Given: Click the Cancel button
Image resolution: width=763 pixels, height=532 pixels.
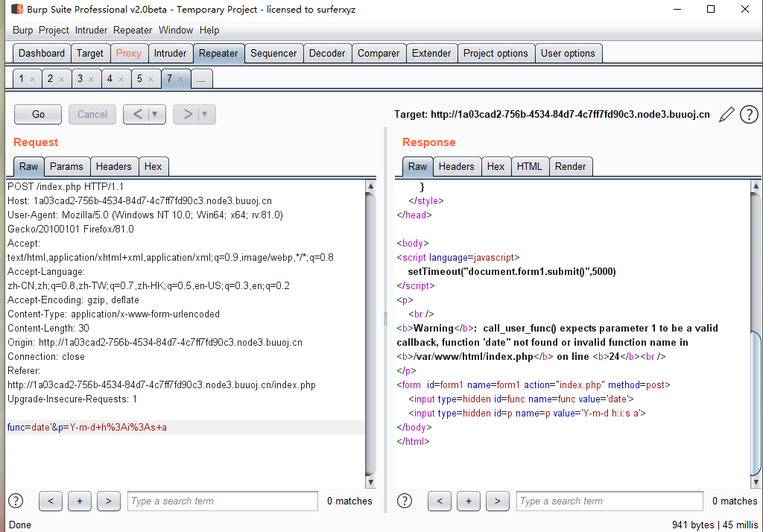Looking at the screenshot, I should coord(92,115).
